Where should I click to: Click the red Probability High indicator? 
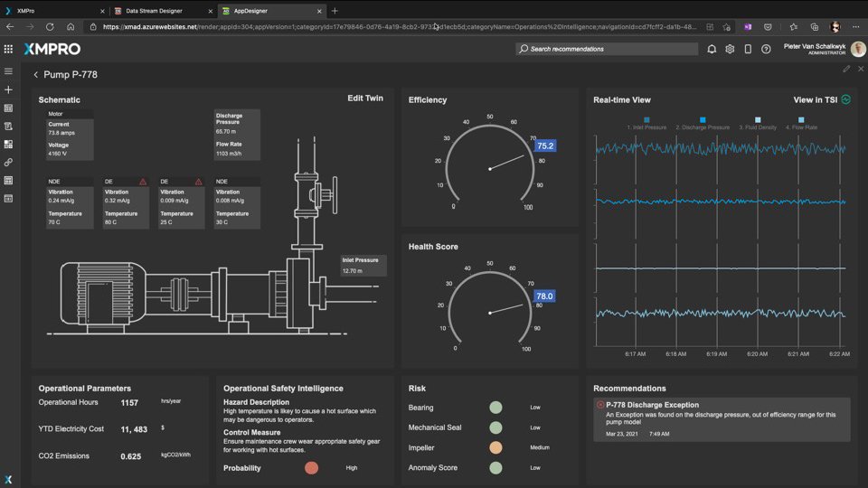tap(311, 468)
